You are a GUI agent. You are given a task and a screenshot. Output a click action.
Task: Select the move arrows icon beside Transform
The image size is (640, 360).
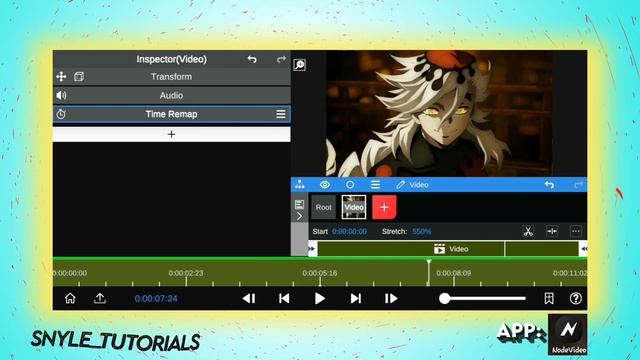pyautogui.click(x=61, y=77)
